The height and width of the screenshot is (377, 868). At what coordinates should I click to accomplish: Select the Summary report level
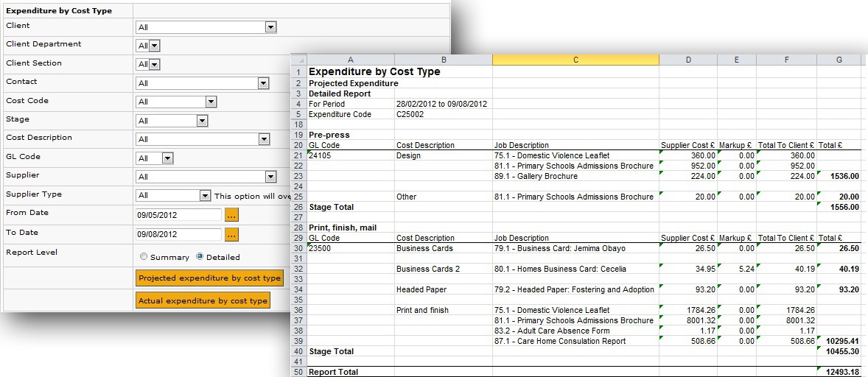pyautogui.click(x=144, y=257)
